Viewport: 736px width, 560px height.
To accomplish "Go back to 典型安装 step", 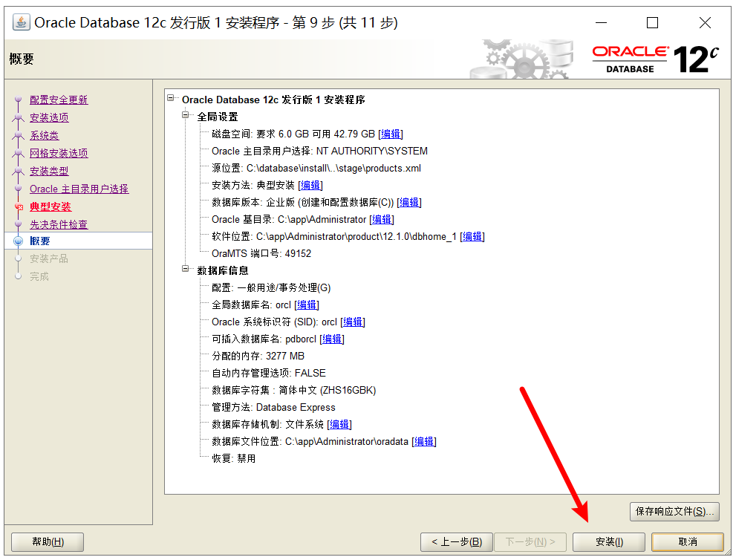I will point(51,206).
